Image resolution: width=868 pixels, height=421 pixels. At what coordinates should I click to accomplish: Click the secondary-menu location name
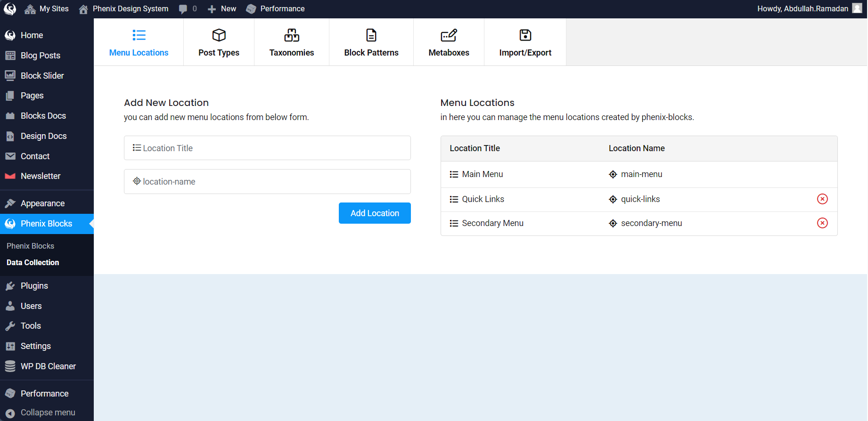pos(651,223)
